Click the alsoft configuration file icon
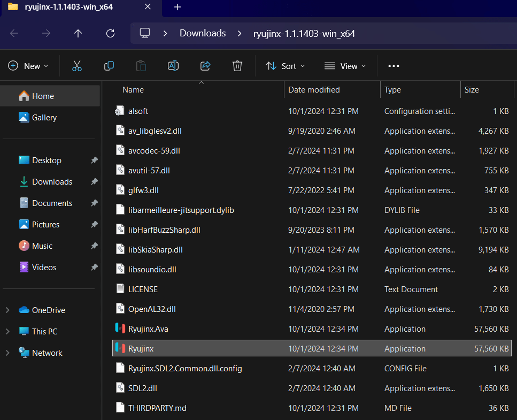This screenshot has width=517, height=420. coord(119,111)
